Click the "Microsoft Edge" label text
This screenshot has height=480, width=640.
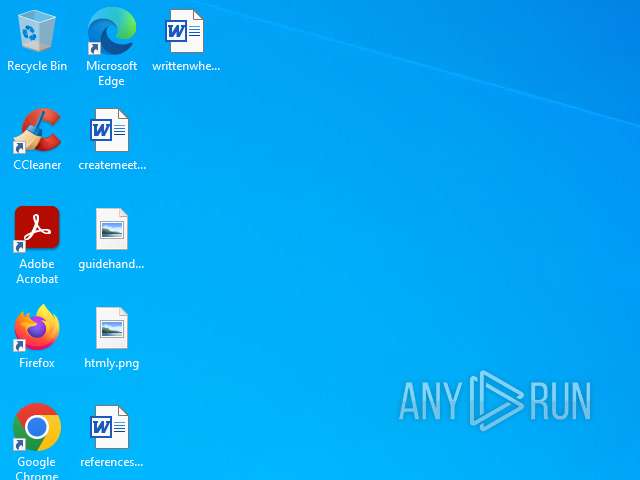tap(111, 73)
